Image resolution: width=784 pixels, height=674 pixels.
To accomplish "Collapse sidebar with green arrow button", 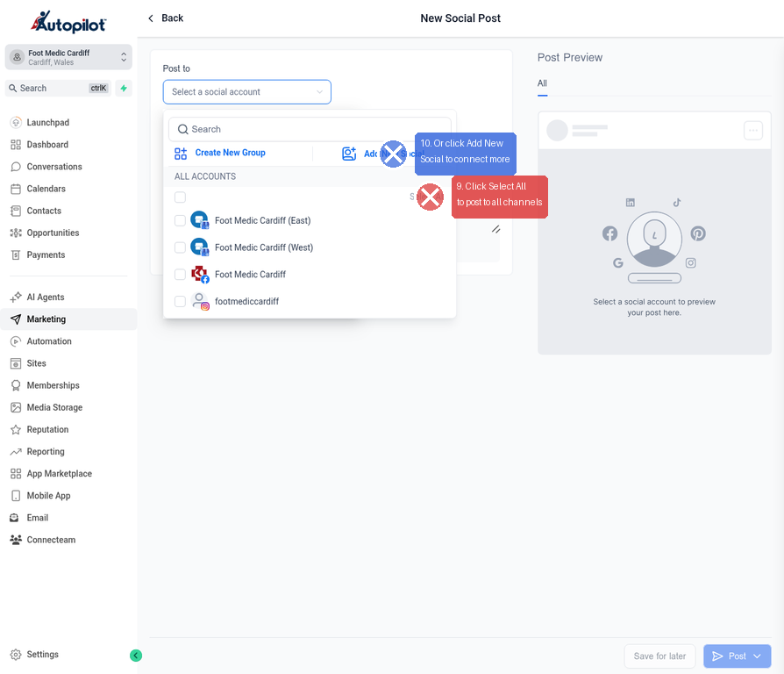I will 136,656.
